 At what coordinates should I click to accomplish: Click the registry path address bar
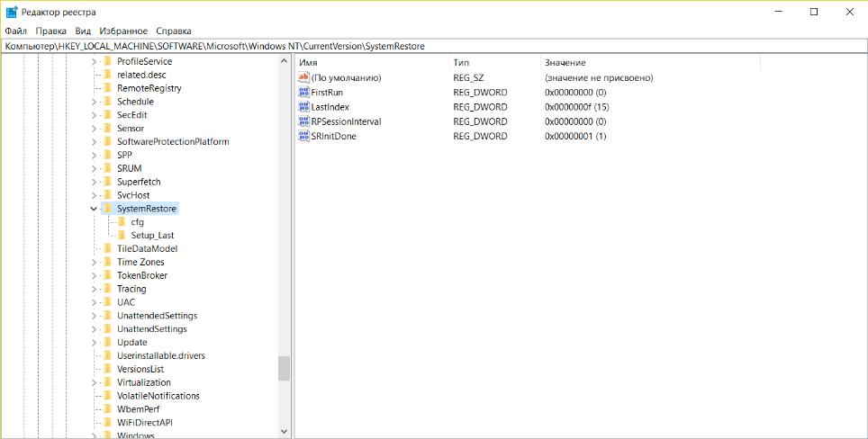[434, 47]
